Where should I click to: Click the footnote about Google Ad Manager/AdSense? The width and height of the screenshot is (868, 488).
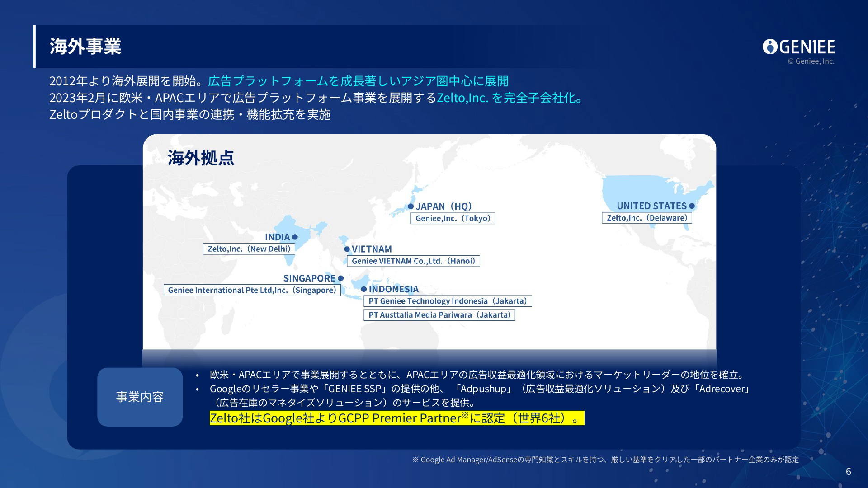click(605, 460)
